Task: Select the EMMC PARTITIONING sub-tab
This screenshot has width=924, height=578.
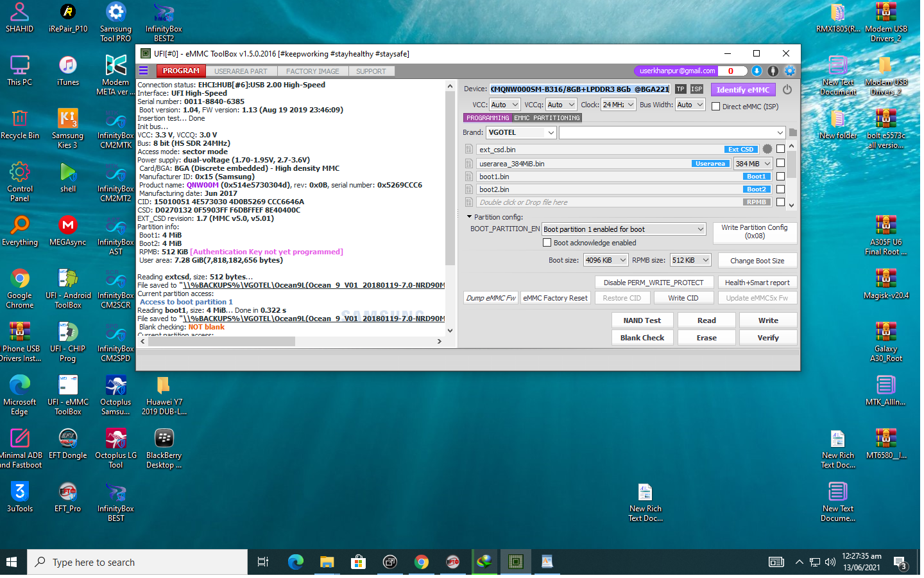Action: click(x=547, y=118)
